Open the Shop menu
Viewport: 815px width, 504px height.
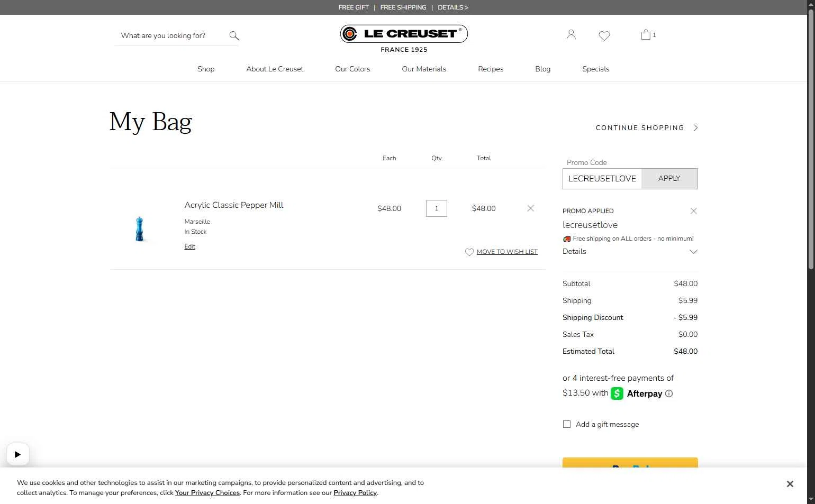[206, 69]
